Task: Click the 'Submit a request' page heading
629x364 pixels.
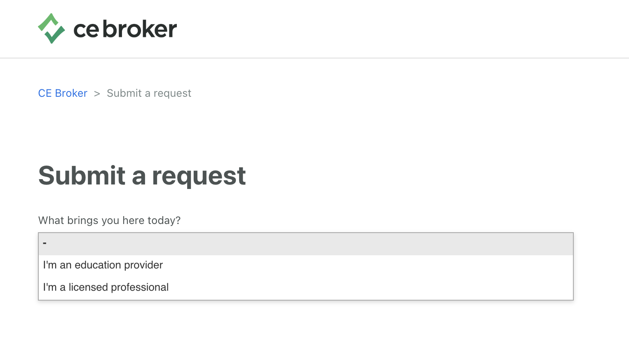Action: pos(142,176)
